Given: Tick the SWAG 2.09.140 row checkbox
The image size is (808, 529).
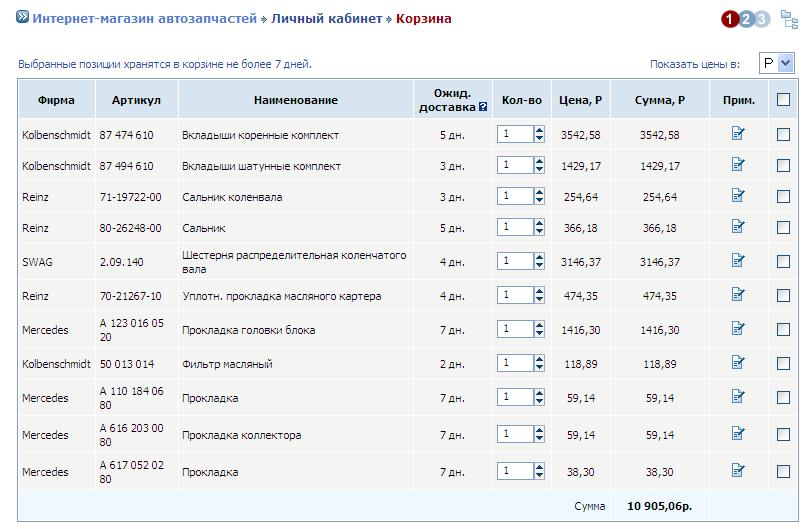Looking at the screenshot, I should [783, 261].
